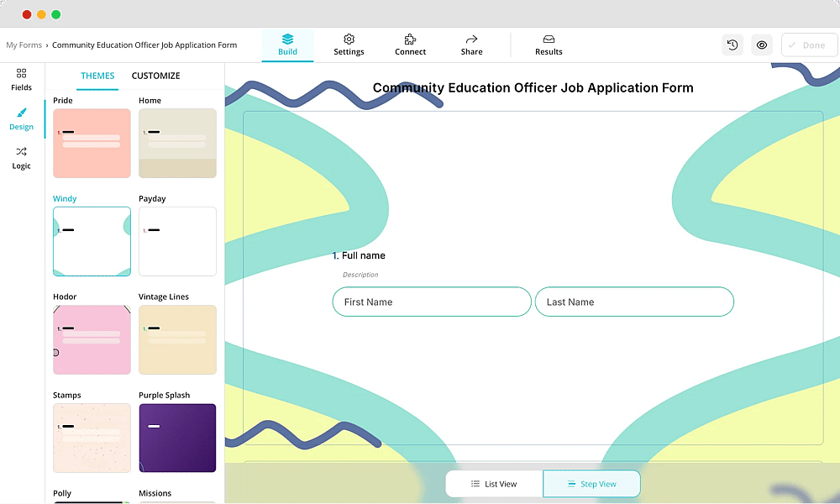Apply the Payday theme
Viewport: 840px width, 504px height.
[x=177, y=242]
